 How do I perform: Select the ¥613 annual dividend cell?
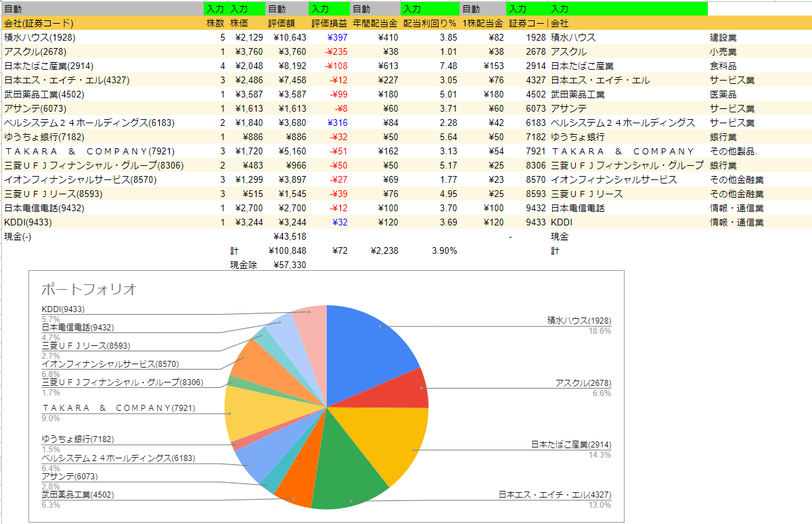click(x=375, y=66)
